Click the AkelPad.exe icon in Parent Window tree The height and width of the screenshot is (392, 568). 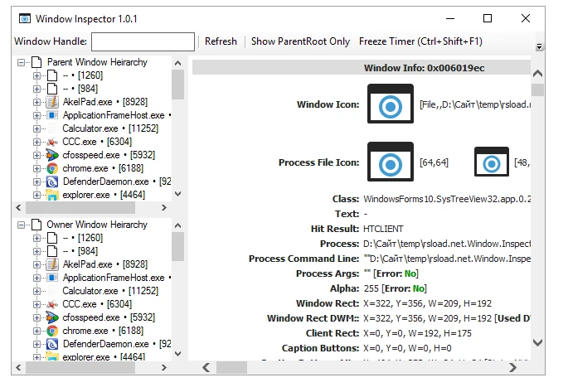pos(52,102)
